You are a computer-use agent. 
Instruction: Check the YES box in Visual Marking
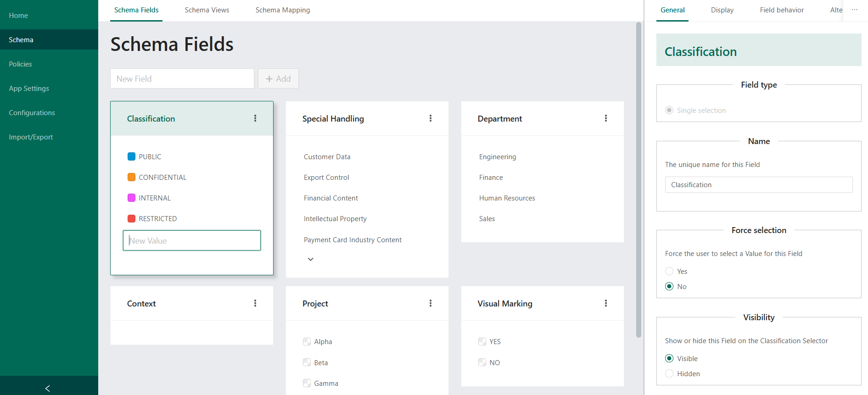[482, 342]
